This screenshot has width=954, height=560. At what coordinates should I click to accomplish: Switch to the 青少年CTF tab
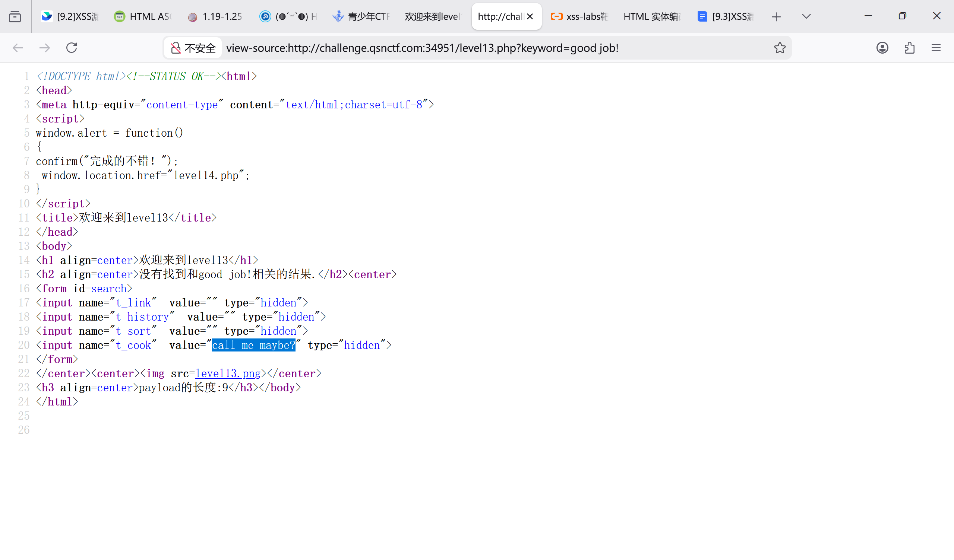coord(361,17)
